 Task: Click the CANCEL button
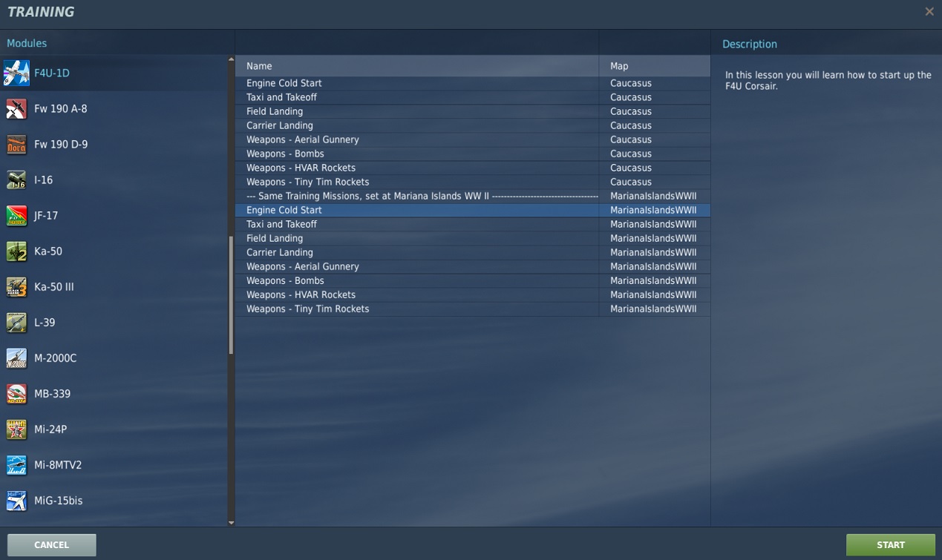pyautogui.click(x=51, y=545)
